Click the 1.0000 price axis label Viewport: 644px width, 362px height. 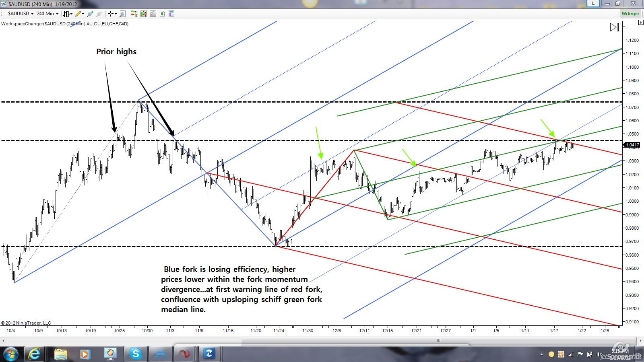(x=632, y=201)
